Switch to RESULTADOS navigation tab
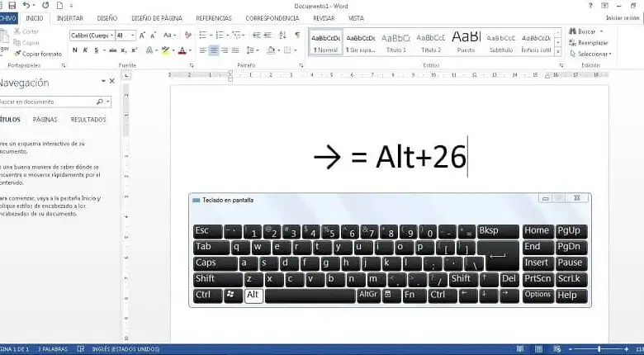The image size is (644, 355). point(88,120)
